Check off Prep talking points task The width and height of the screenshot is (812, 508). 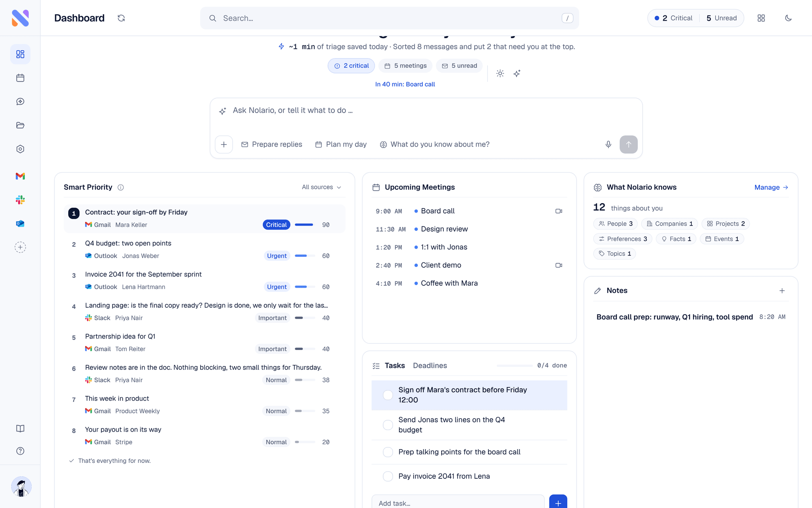click(x=388, y=452)
